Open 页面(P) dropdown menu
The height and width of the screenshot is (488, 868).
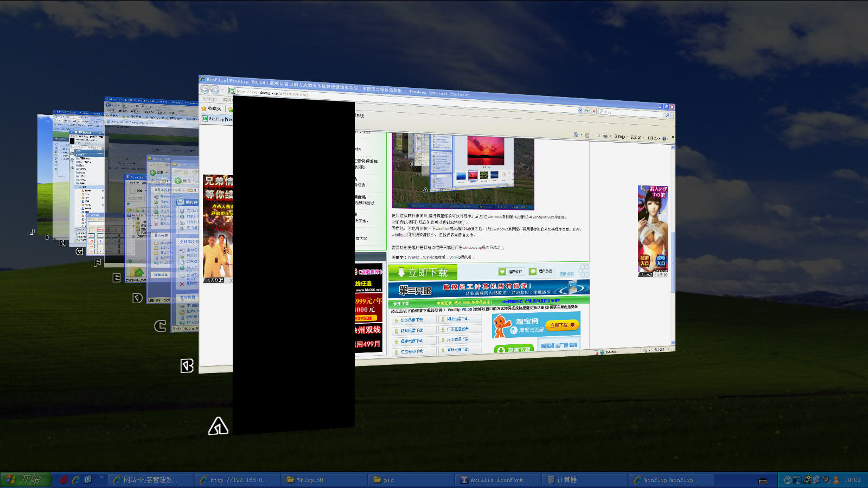(621, 137)
